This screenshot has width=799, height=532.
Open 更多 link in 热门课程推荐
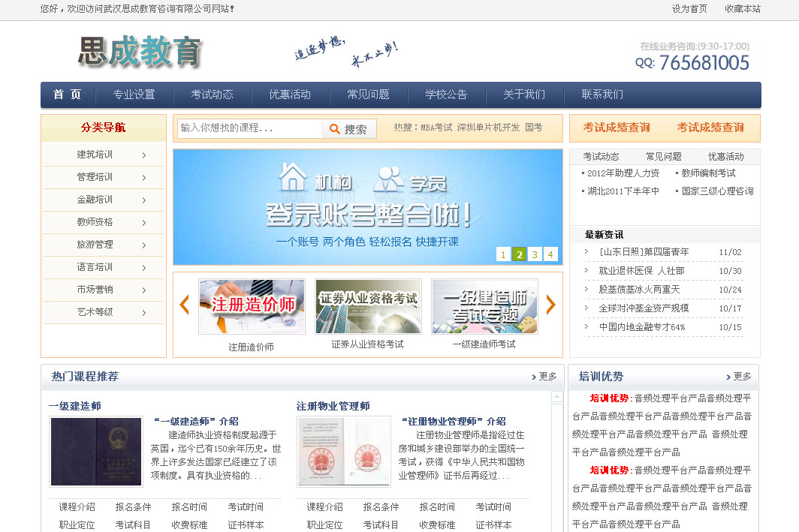[x=544, y=377]
